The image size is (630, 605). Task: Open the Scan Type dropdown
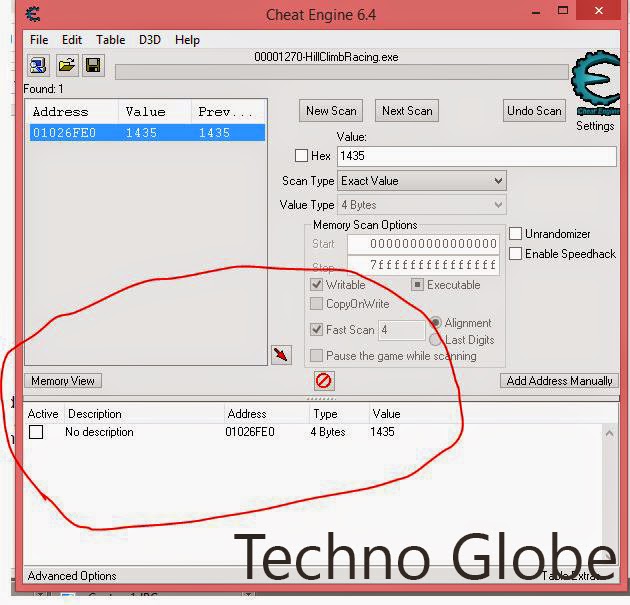coord(422,181)
